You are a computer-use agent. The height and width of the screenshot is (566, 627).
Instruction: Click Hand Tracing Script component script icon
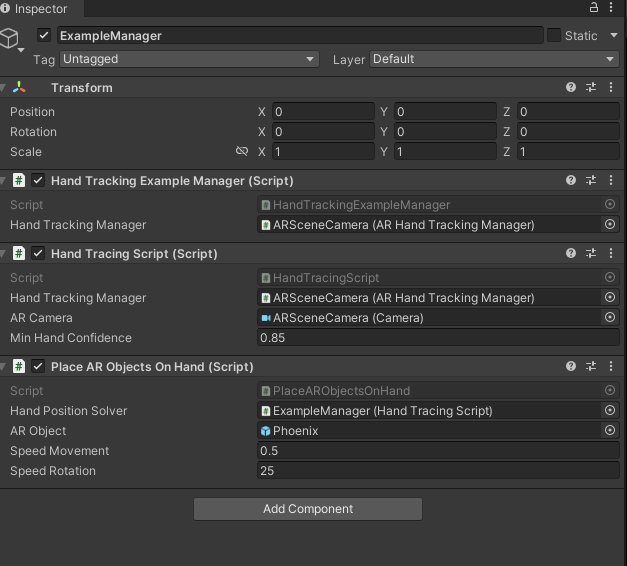coord(18,253)
